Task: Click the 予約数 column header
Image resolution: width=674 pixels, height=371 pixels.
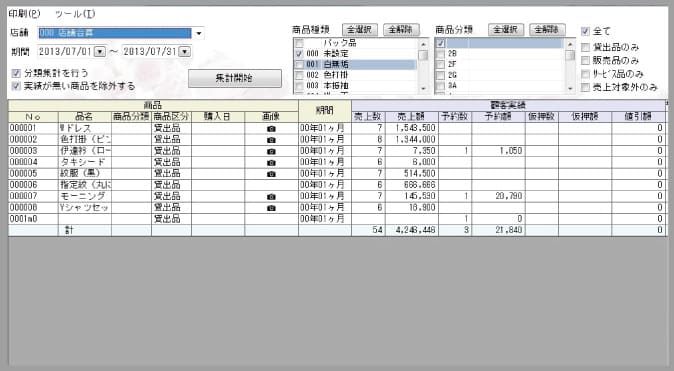Action: point(454,117)
